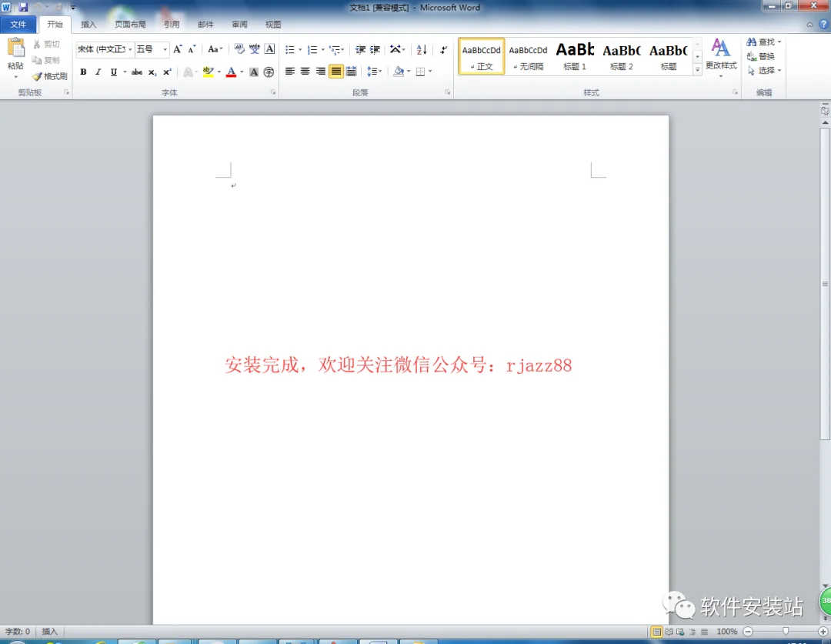Click the Replace (替换) icon
Screen dimensions: 831x644
(760, 56)
